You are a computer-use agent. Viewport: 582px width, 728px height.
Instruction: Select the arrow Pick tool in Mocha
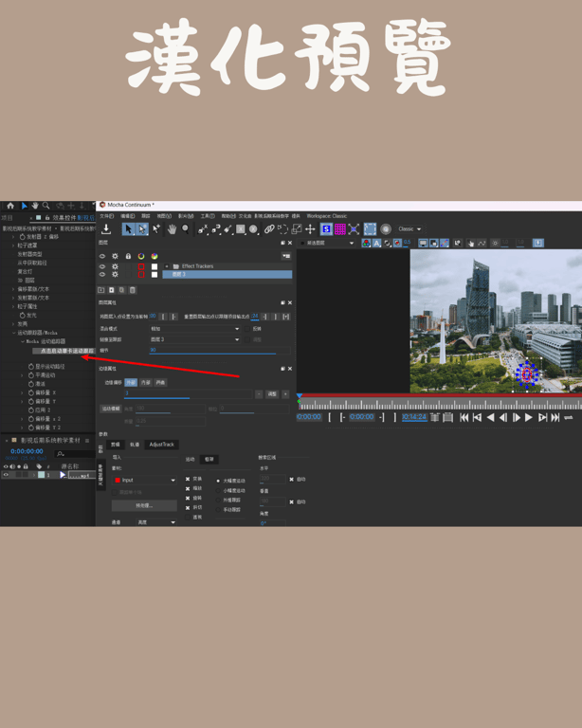(x=129, y=228)
